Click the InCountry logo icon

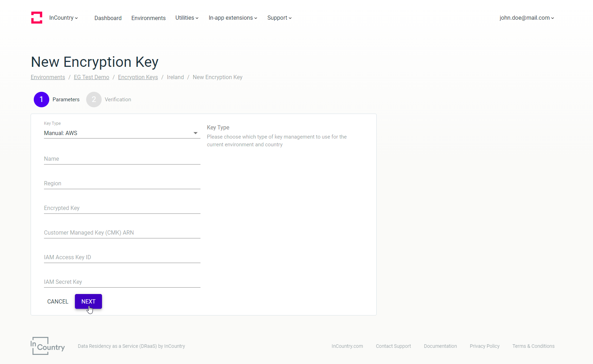tap(37, 18)
